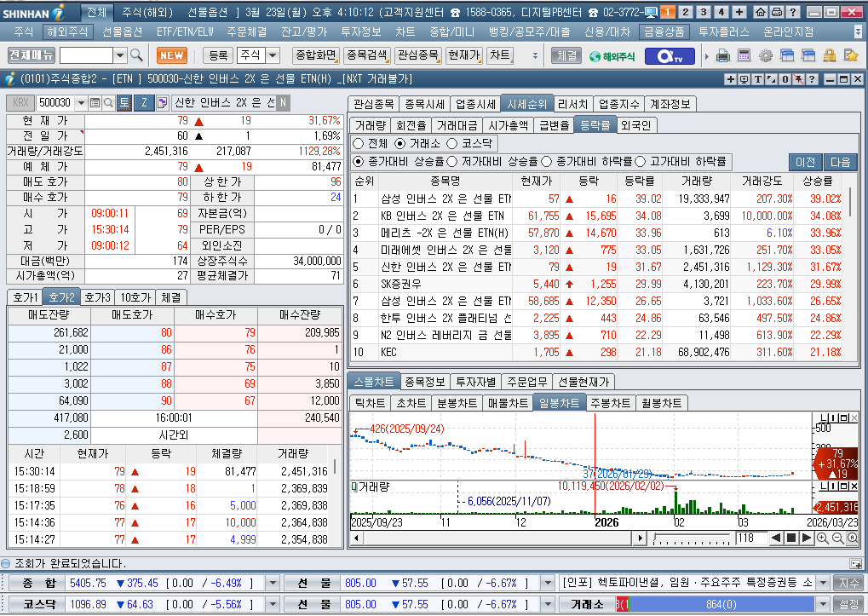This screenshot has height=616, width=868.
Task: Click the 전체메뉴 button
Action: click(x=31, y=55)
